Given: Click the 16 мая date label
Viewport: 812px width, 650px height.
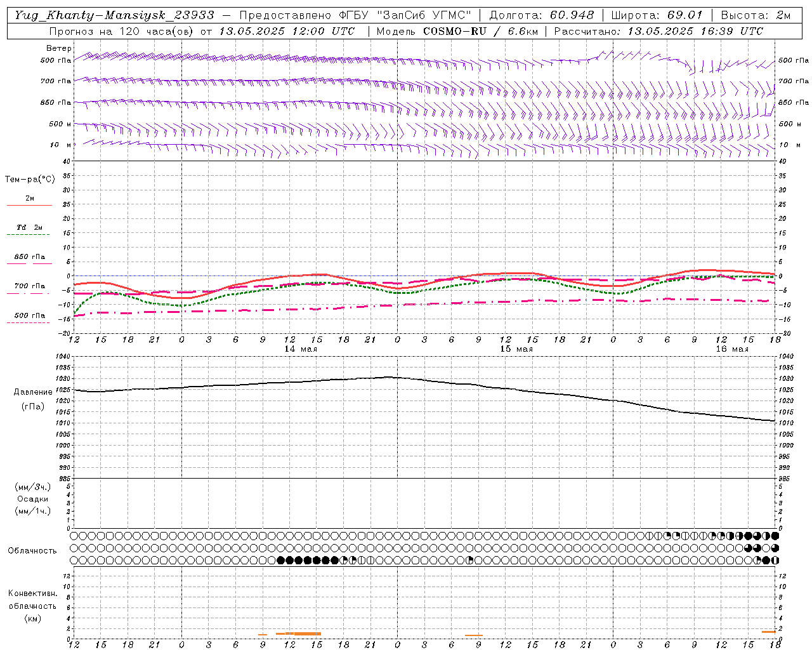Looking at the screenshot, I should tap(732, 349).
